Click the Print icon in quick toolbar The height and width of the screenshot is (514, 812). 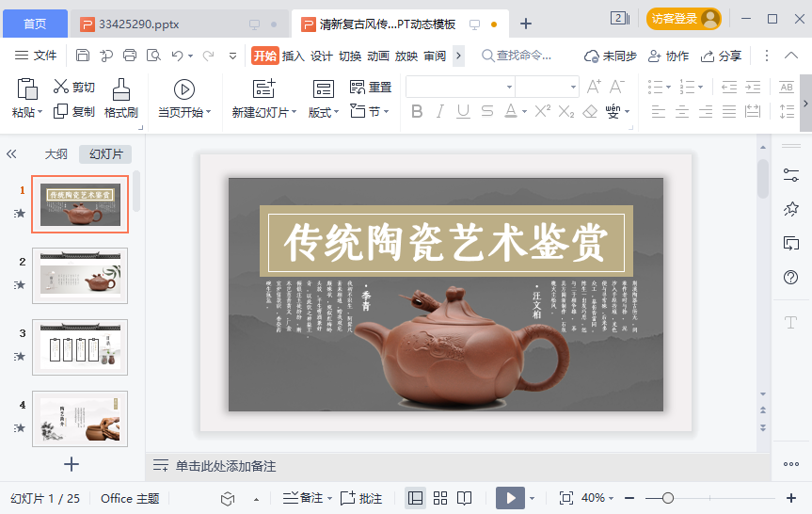(x=130, y=55)
